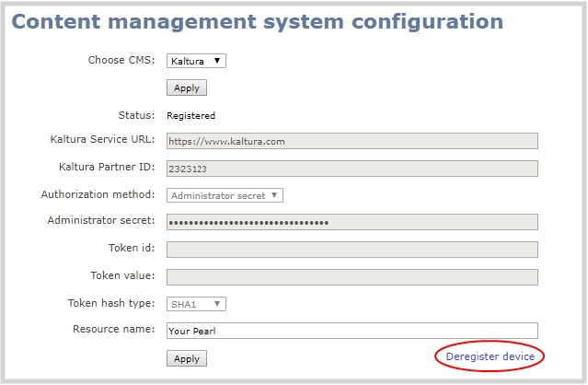Screen dimensions: 588x385
Task: Click the Registered status text
Action: point(190,115)
